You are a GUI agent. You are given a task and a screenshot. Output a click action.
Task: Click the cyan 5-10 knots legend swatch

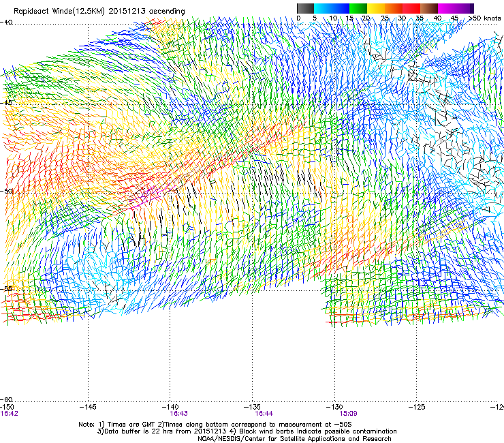click(x=323, y=8)
